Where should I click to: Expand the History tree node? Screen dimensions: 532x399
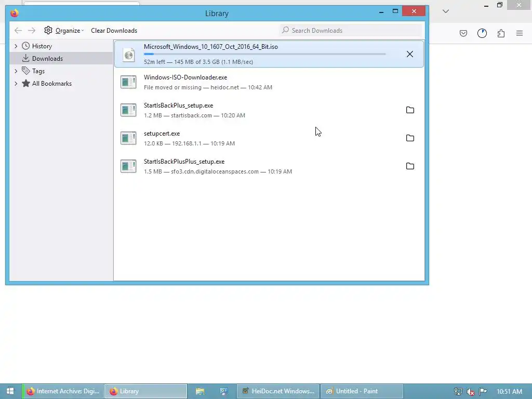point(16,46)
